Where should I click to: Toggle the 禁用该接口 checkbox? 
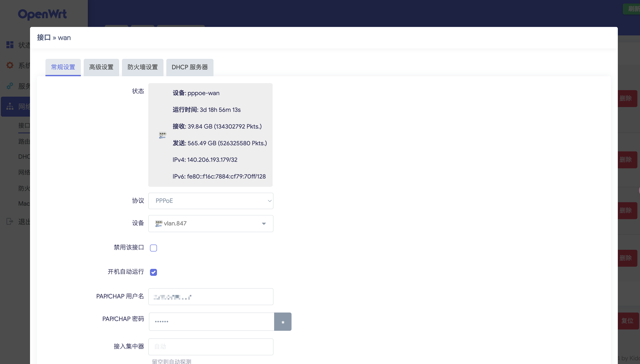coord(153,248)
